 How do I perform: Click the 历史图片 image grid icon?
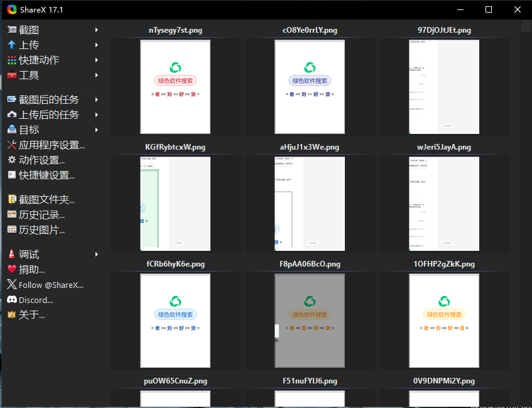click(x=11, y=229)
